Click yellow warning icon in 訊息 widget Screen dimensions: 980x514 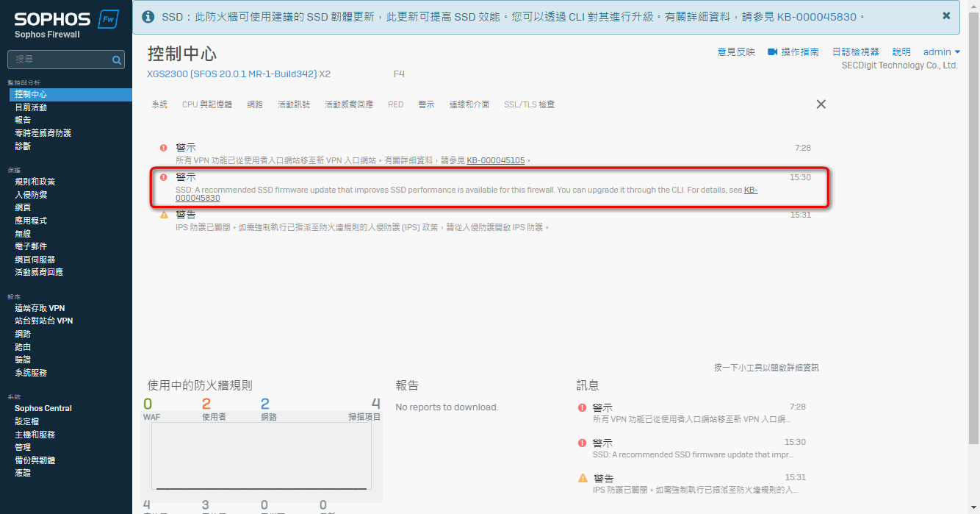583,478
